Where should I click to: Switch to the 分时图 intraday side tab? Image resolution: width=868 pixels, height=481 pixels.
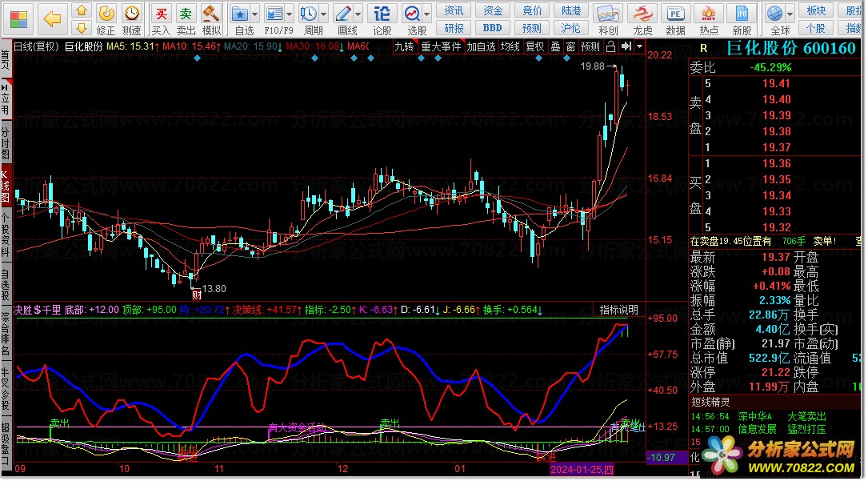coord(6,142)
